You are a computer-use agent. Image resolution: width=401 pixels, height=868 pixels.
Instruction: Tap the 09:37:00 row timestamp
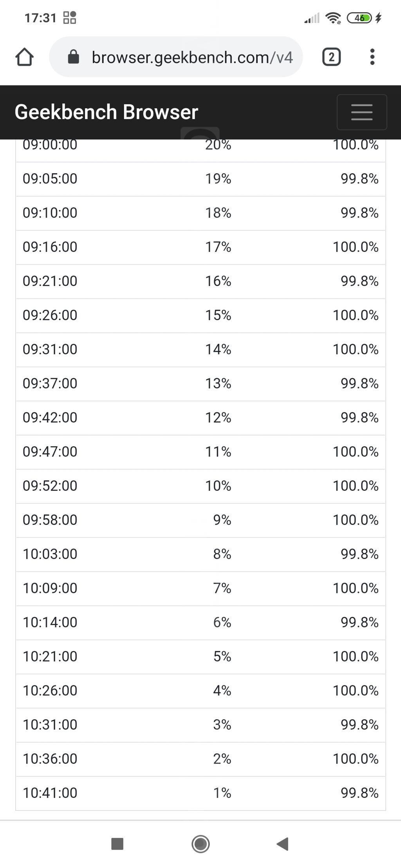point(50,383)
